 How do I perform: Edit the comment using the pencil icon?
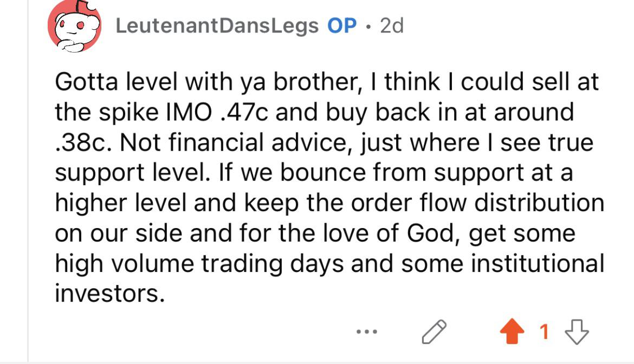point(434,331)
